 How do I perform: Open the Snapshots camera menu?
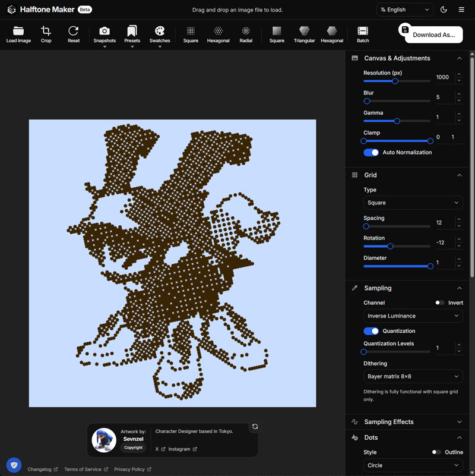pos(104,31)
